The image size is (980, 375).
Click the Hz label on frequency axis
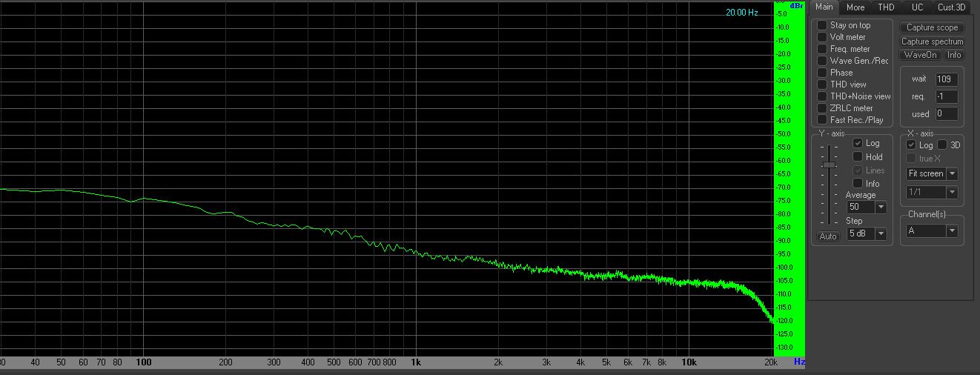[799, 362]
